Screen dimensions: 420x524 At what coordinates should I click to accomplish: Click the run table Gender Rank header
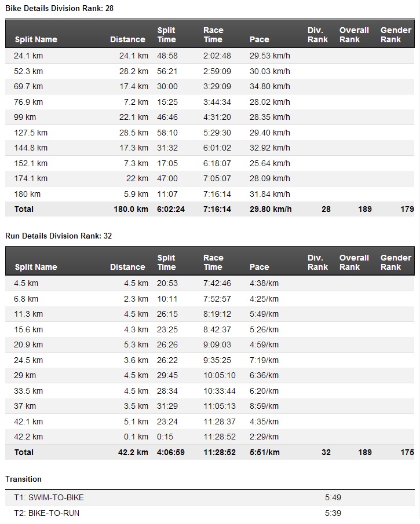tap(396, 262)
